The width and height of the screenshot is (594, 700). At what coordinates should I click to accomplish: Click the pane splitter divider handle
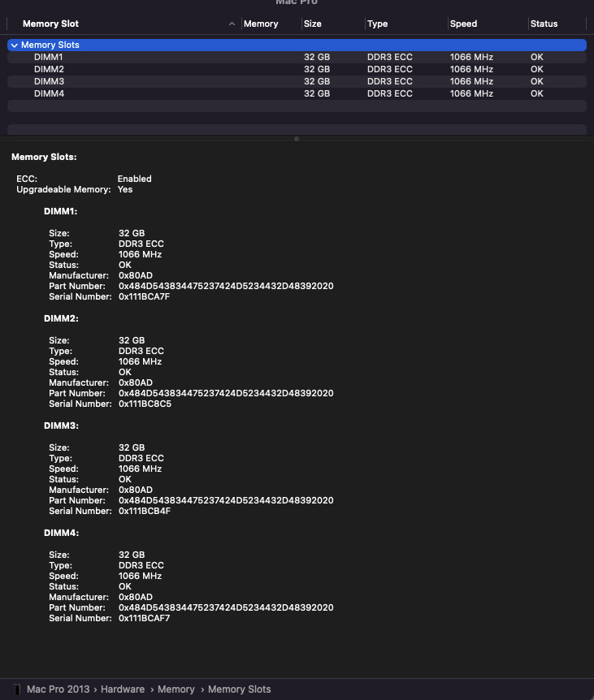tap(297, 139)
